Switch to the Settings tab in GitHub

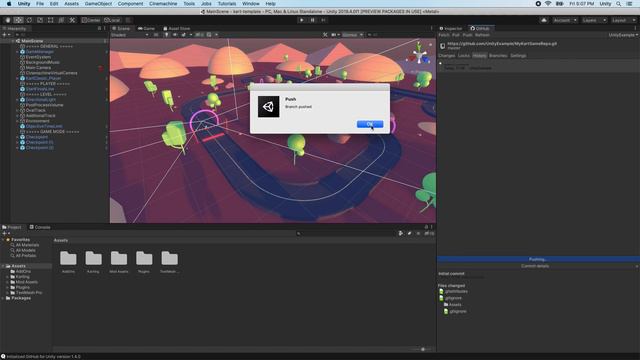[x=518, y=56]
